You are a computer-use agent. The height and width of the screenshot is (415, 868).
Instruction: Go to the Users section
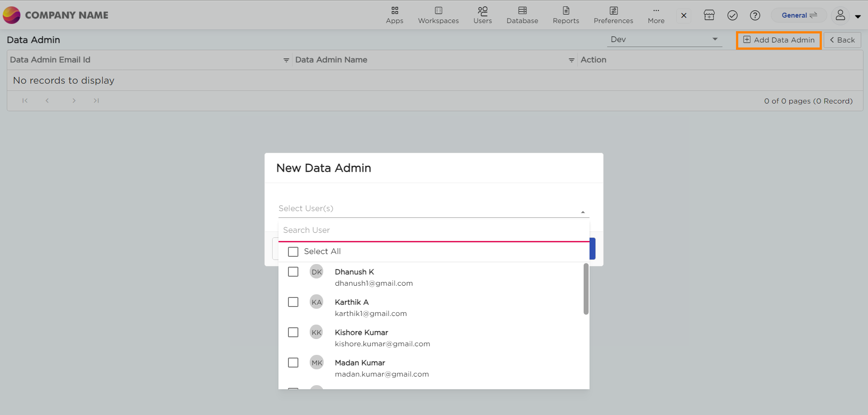pyautogui.click(x=482, y=15)
